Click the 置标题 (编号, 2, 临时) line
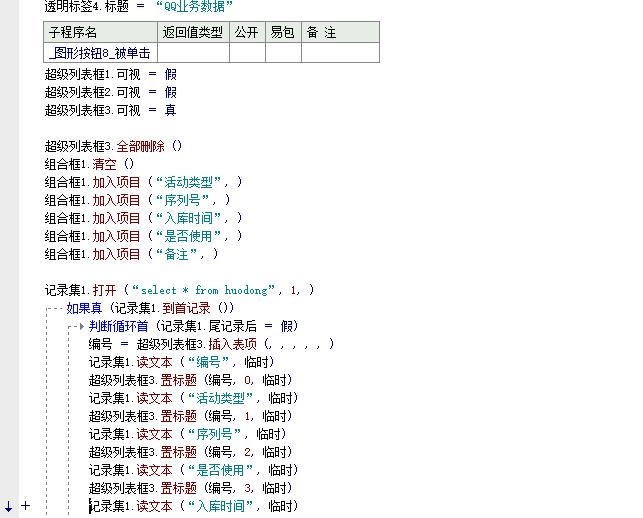643x518 pixels. (190, 452)
